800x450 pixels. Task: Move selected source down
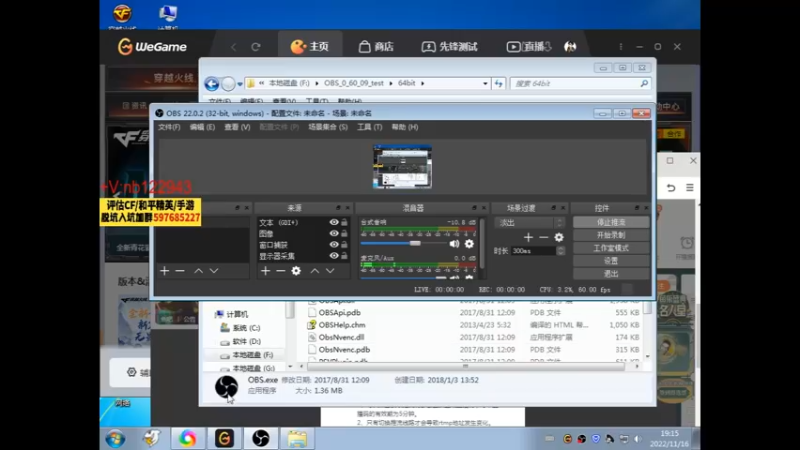tap(330, 271)
